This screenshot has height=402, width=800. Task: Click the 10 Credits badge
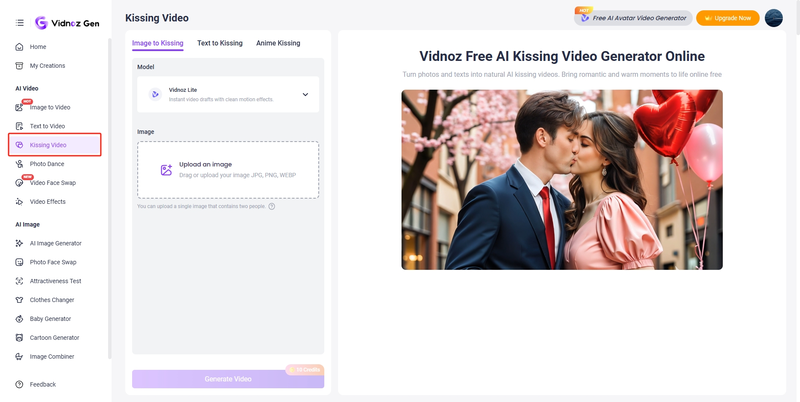coord(305,369)
